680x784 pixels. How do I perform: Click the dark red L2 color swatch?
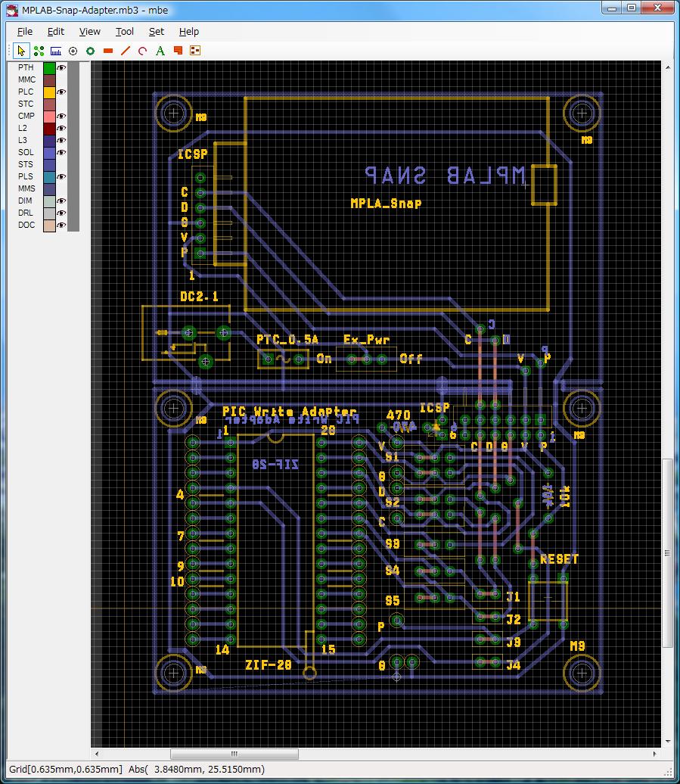pyautogui.click(x=49, y=128)
